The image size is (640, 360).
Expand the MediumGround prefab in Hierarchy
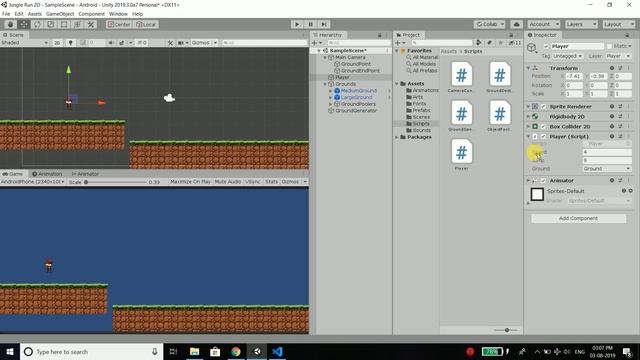(x=331, y=91)
